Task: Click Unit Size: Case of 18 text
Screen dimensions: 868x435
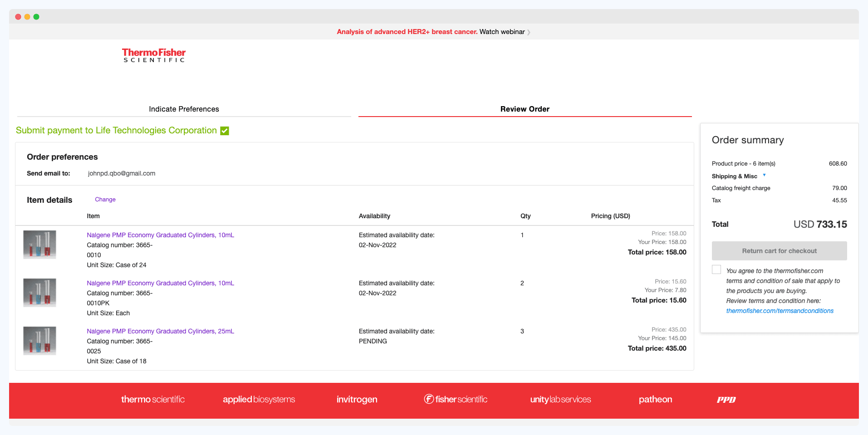Action: click(117, 361)
